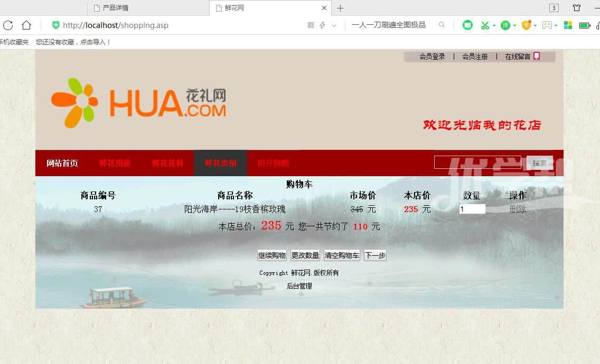The image size is (600, 364).
Task: Click the browser reload icon
Action: point(8,25)
